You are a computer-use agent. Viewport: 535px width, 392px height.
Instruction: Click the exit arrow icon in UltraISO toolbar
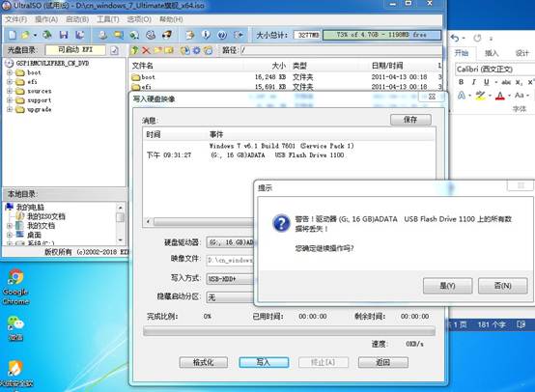(x=239, y=35)
